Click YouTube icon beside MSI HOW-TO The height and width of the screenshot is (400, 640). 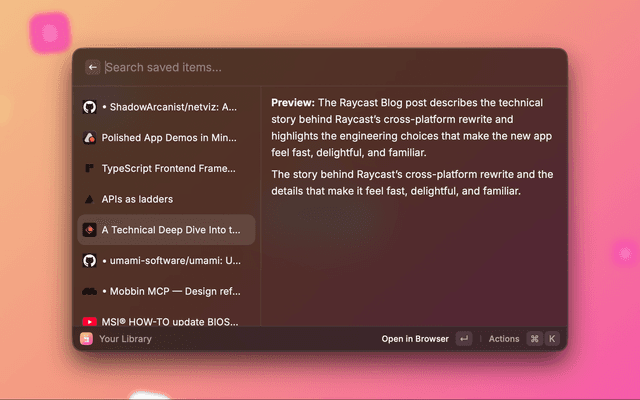89,322
